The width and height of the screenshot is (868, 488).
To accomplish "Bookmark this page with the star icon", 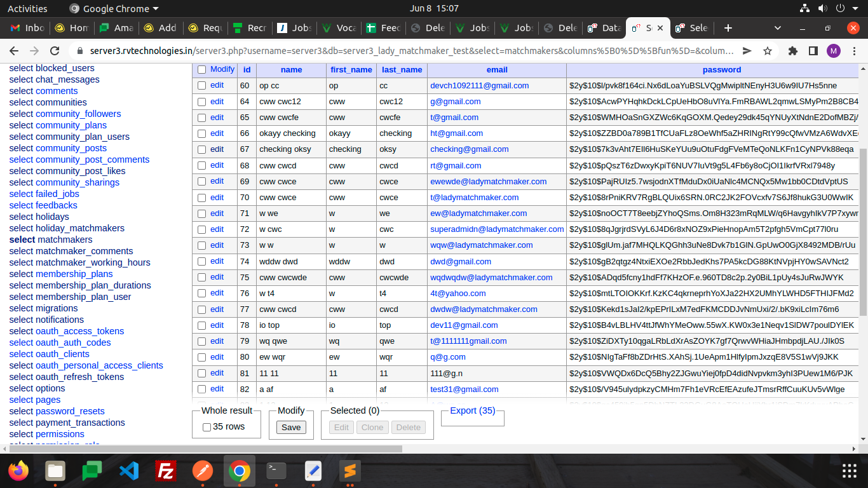I will (x=768, y=51).
